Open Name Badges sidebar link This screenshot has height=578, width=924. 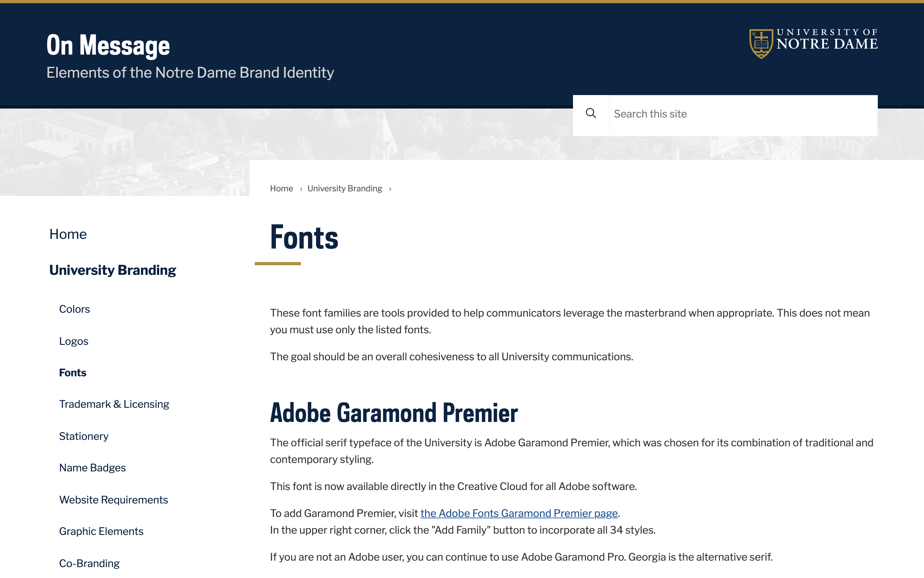92,468
